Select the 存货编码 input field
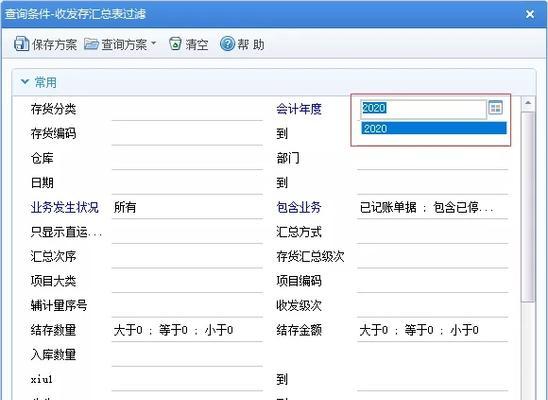The height and width of the screenshot is (400, 548). tap(187, 134)
